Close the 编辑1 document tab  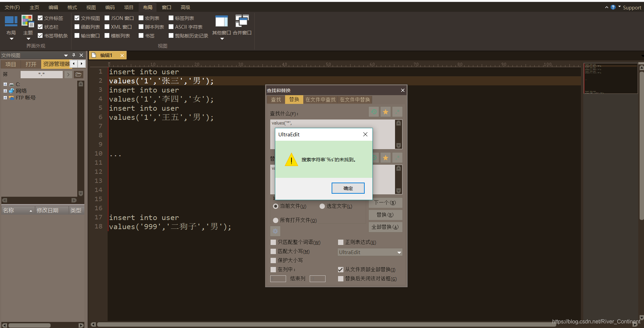(x=122, y=55)
